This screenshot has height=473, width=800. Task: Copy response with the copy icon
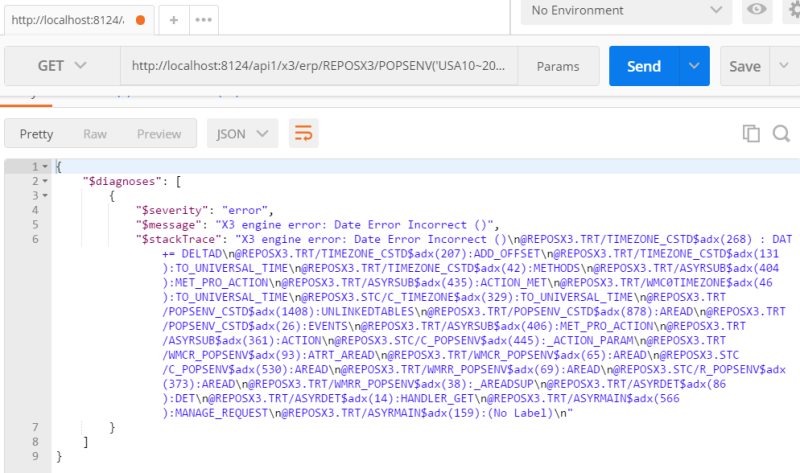[751, 134]
